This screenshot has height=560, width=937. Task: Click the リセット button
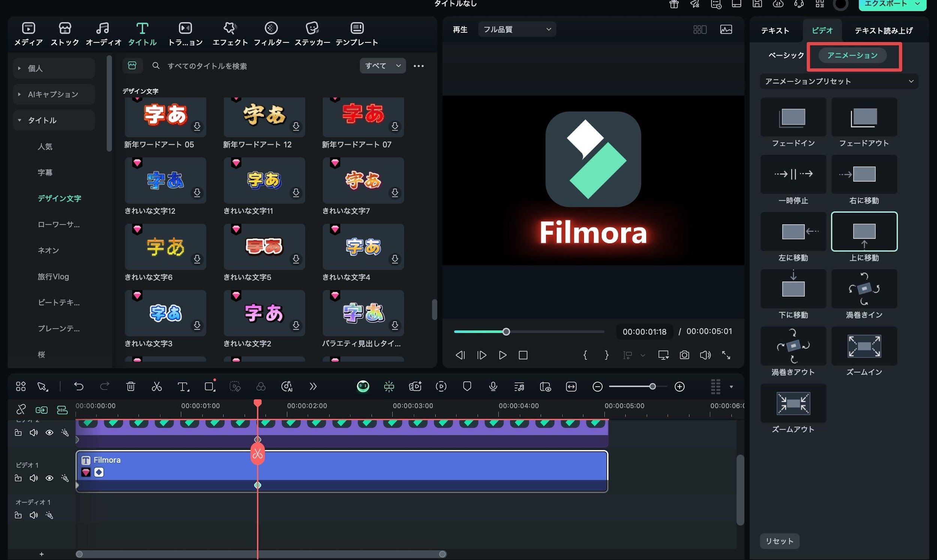coord(780,541)
